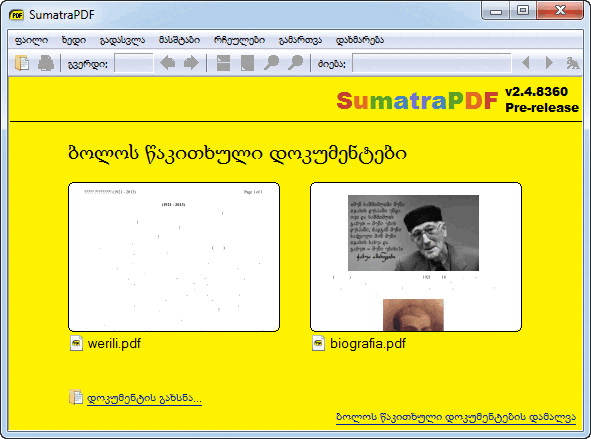591x439 pixels.
Task: Minimize the SumatraPDF window
Action: coord(496,11)
